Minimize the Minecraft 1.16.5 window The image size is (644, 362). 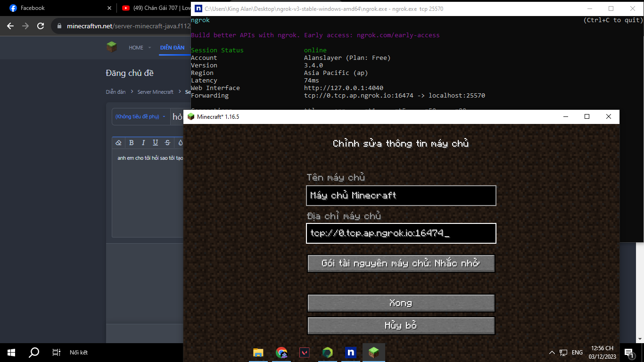click(x=565, y=116)
